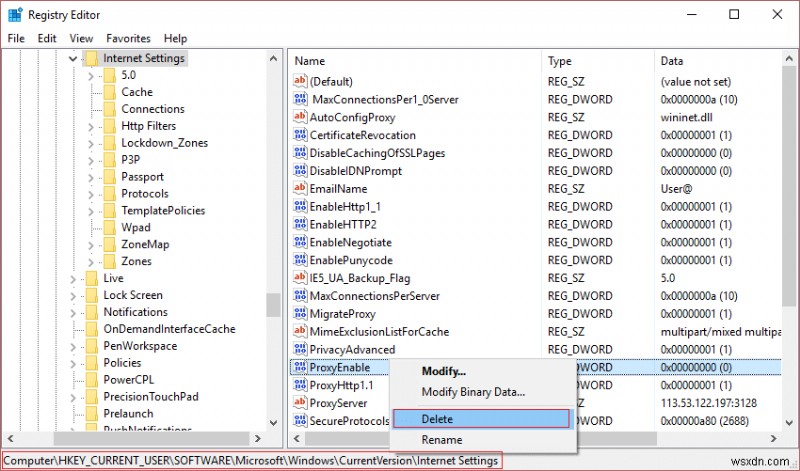Click the MaxConnectionsPer1_0Server DWORD icon
Viewport: 800px width, 471px height.
click(300, 99)
